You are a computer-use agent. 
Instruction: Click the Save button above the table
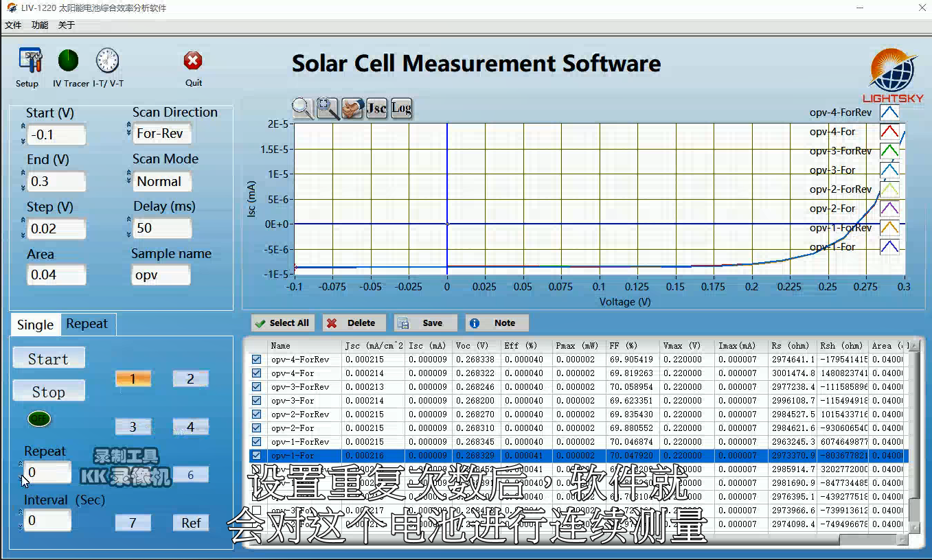(424, 323)
